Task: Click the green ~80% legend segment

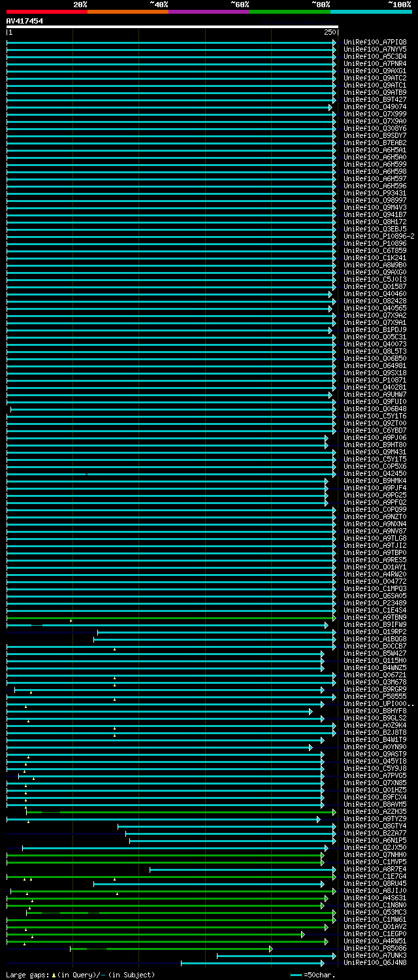Action: pos(290,11)
